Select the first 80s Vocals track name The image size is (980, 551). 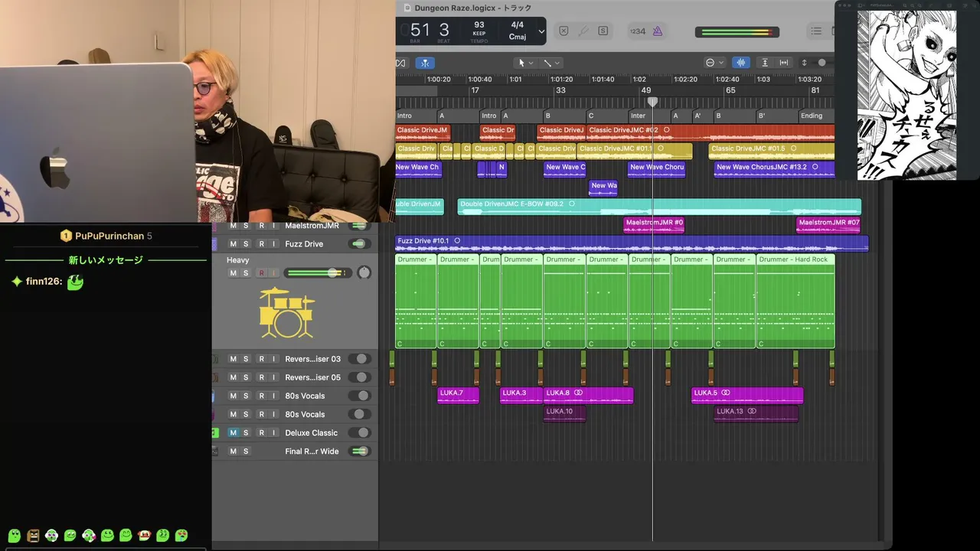click(x=305, y=396)
